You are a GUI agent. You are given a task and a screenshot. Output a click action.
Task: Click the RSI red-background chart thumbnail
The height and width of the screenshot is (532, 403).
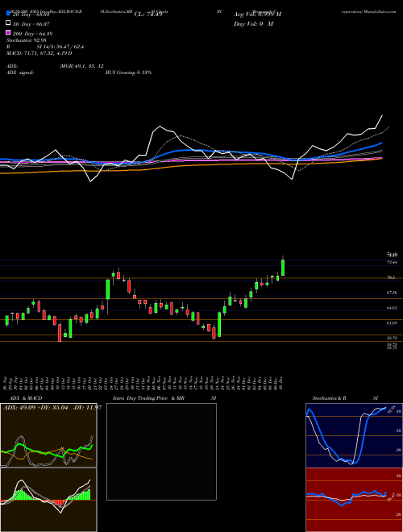354,500
